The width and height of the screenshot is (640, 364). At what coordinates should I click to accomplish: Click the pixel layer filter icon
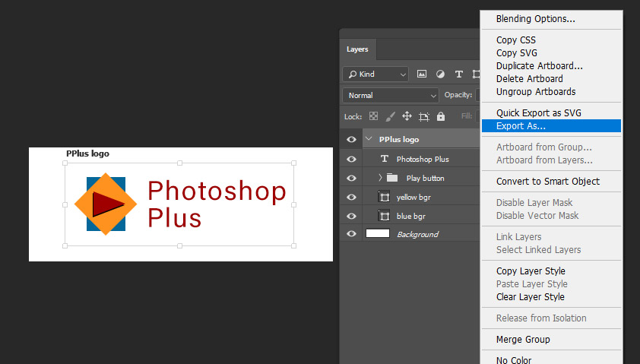[x=422, y=74]
